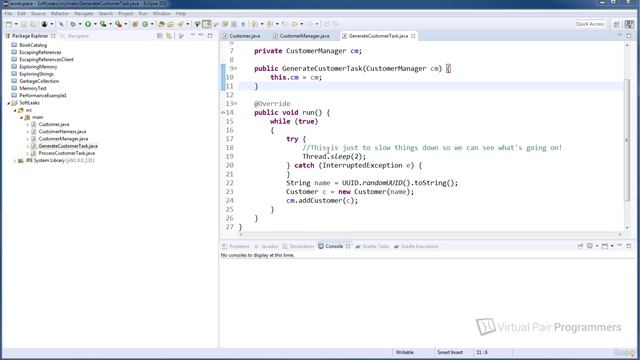Click the Save All toolbar icon
Image resolution: width=640 pixels, height=360 pixels.
(33, 24)
